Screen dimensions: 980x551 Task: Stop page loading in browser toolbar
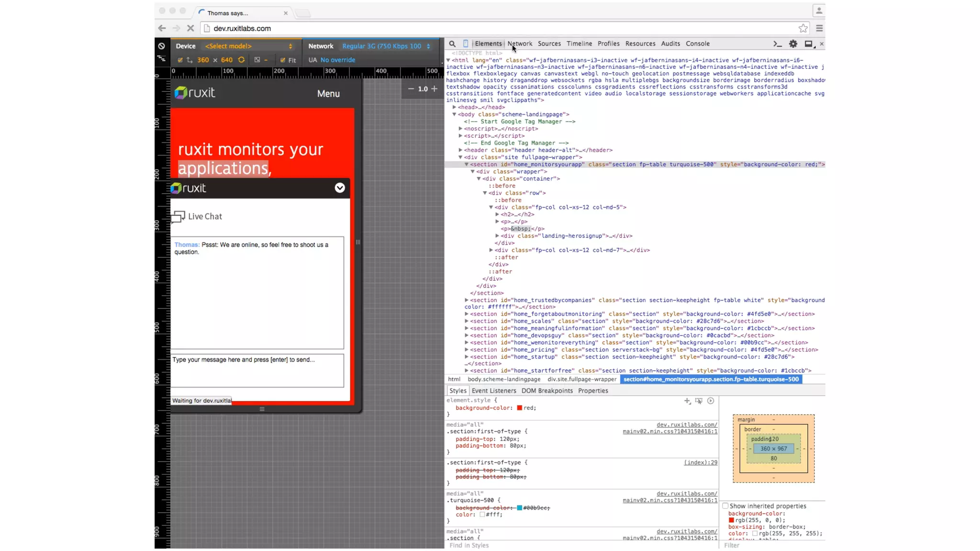tap(190, 28)
